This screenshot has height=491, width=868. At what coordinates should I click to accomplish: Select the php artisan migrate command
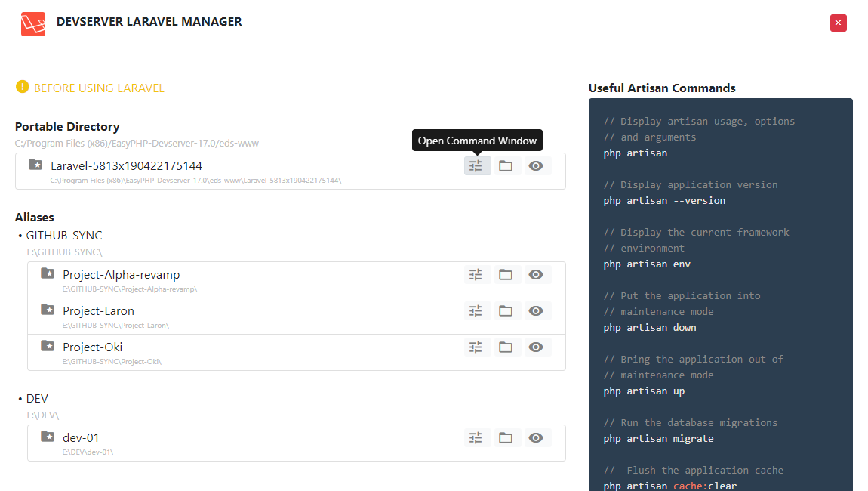[659, 438]
